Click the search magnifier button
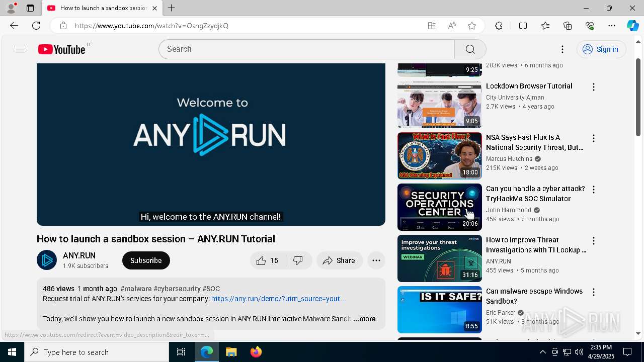This screenshot has width=644, height=362. (470, 49)
